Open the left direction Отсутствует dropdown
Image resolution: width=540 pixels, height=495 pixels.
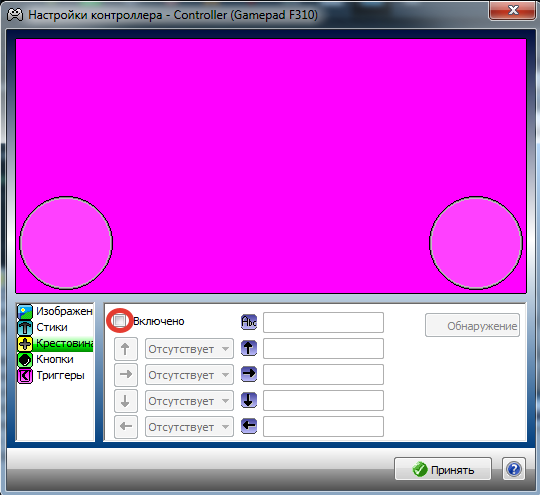coord(189,427)
